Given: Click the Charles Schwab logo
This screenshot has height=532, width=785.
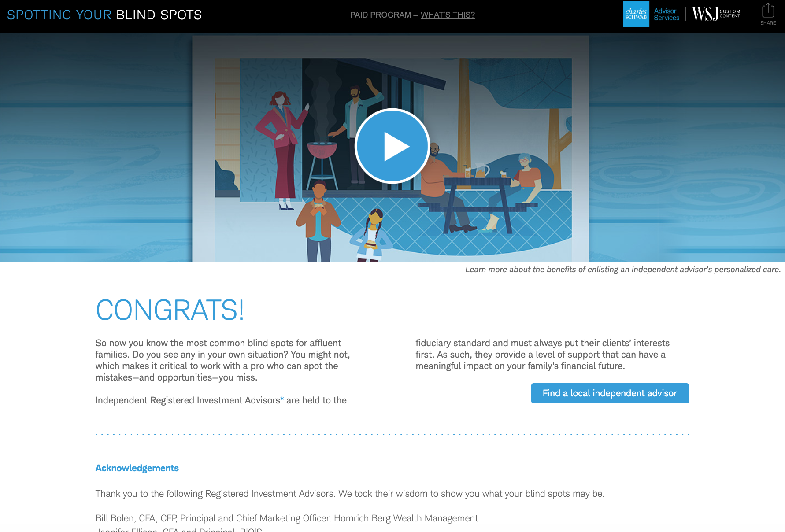Looking at the screenshot, I should tap(636, 14).
